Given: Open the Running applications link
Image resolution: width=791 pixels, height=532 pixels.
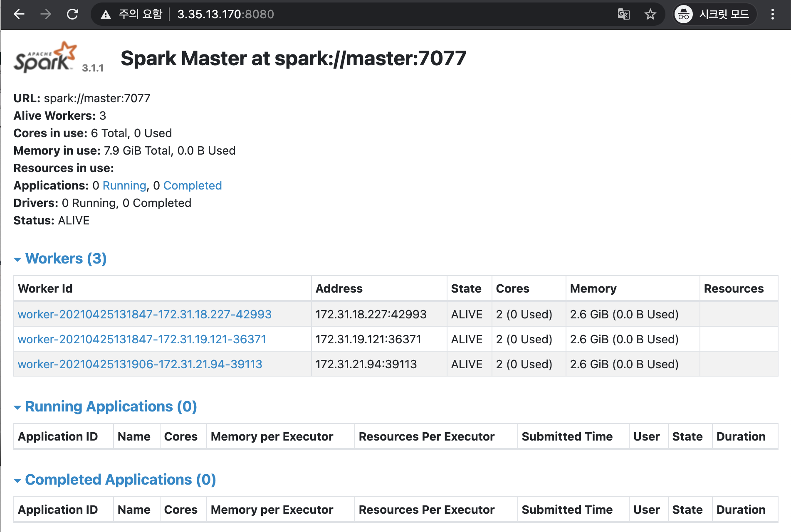Looking at the screenshot, I should [124, 185].
